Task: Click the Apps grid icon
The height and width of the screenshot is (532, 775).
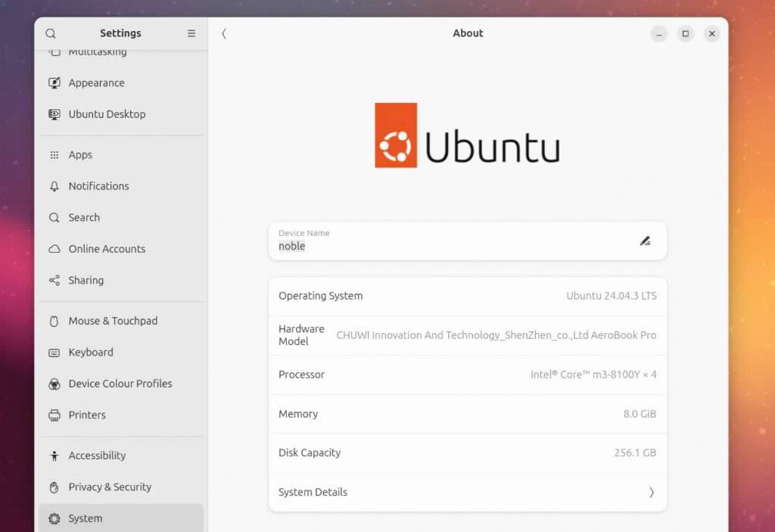Action: click(x=54, y=154)
